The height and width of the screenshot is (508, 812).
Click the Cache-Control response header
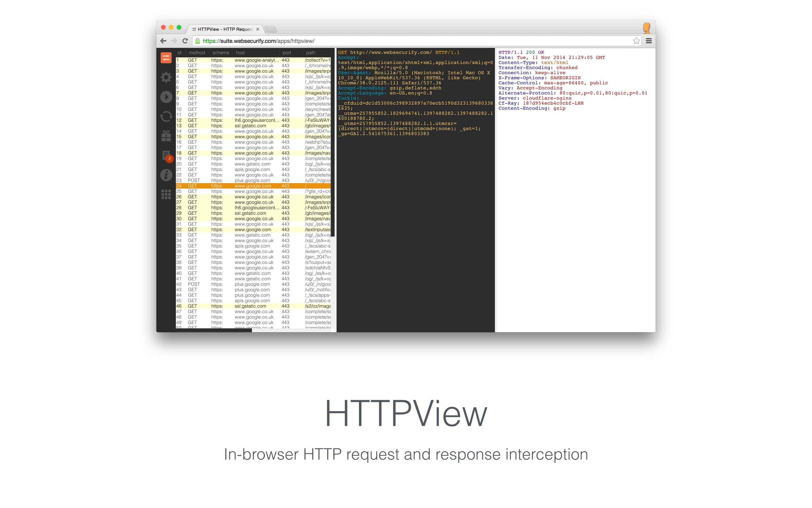click(x=553, y=83)
